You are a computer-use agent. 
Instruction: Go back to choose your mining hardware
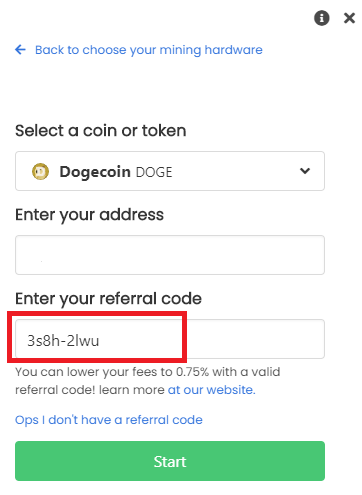tap(149, 50)
